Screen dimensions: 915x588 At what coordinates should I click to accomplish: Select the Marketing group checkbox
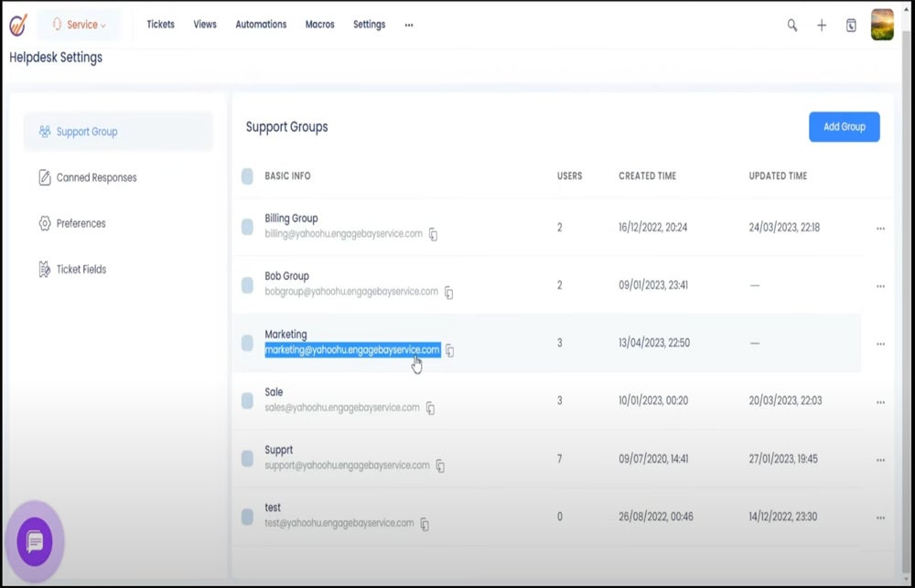(247, 343)
